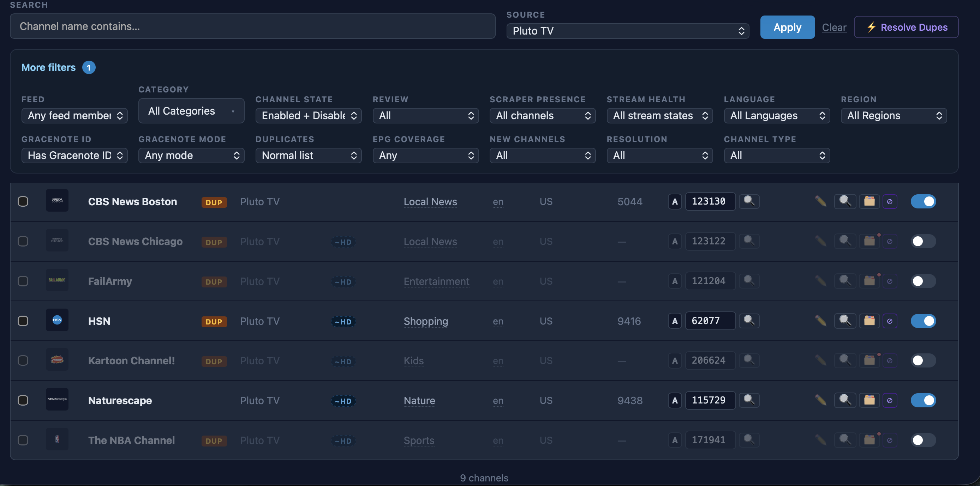Turn off the HSN channel toggle
This screenshot has height=486, width=980.
923,321
